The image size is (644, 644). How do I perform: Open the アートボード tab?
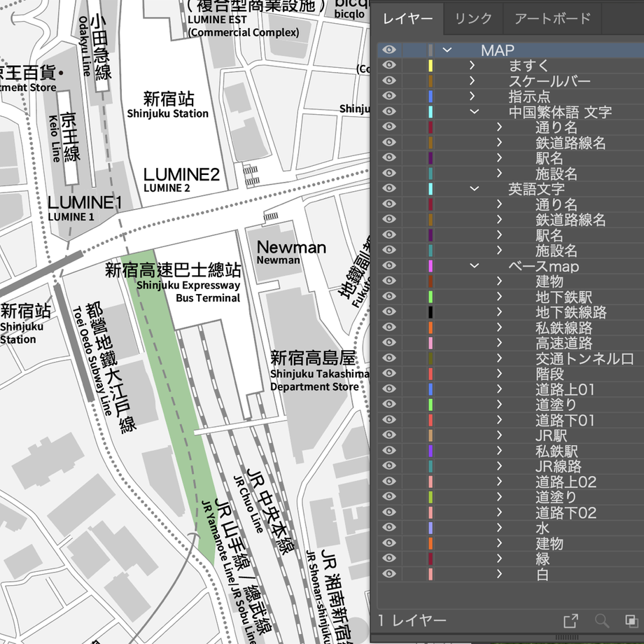click(552, 19)
